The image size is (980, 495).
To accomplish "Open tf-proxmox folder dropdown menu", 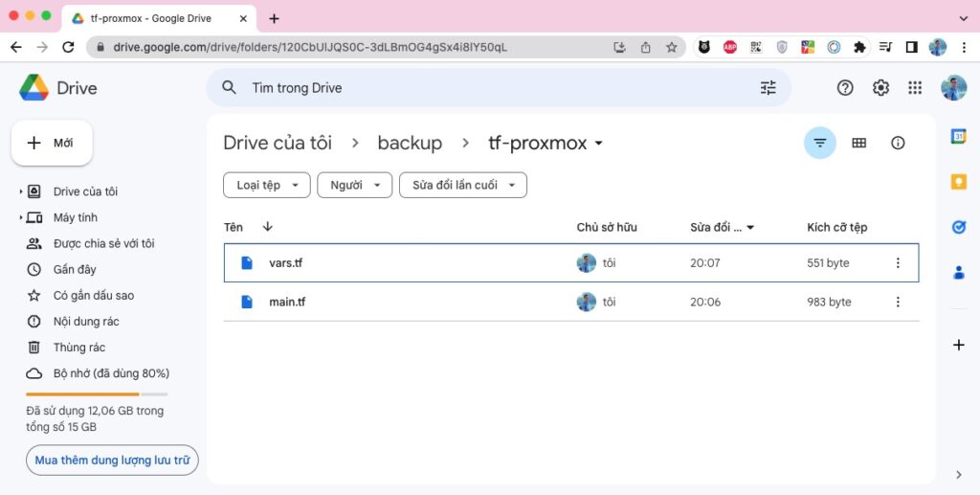I will pos(599,143).
